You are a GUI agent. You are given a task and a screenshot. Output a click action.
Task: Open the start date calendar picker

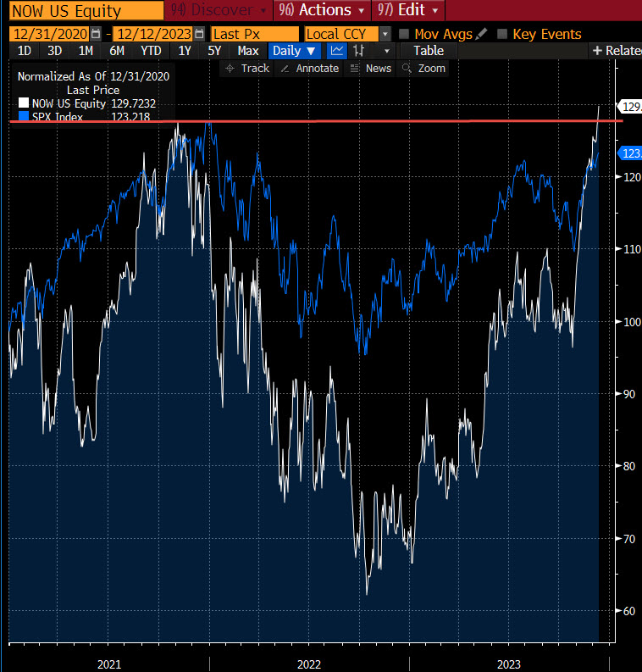click(x=97, y=34)
